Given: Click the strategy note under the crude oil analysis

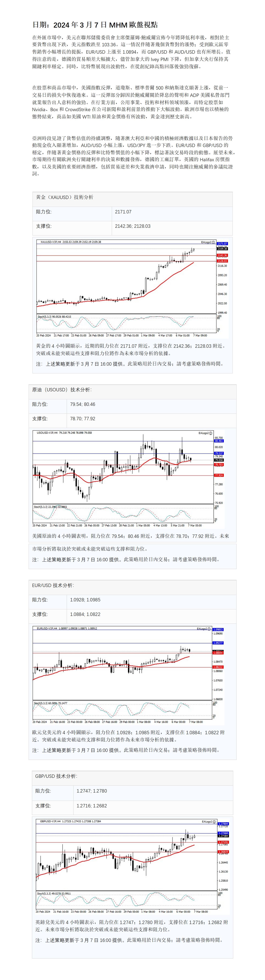Looking at the screenshot, I should pyautogui.click(x=126, y=559).
